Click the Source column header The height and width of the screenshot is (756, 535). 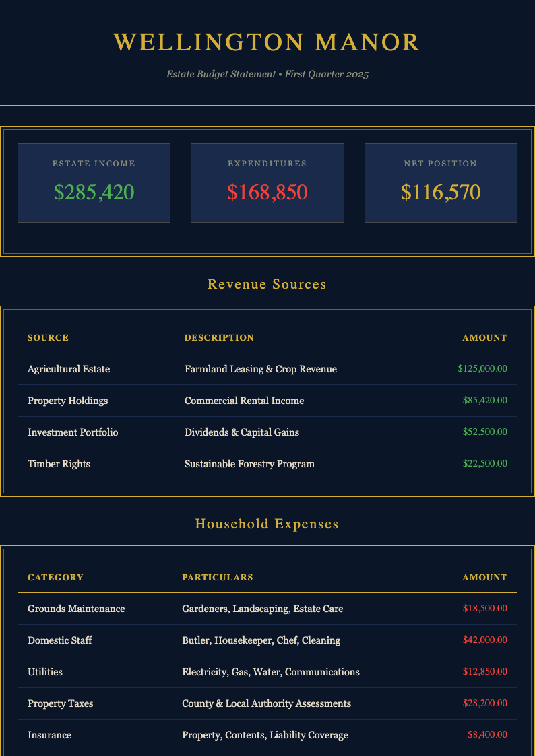coord(49,337)
